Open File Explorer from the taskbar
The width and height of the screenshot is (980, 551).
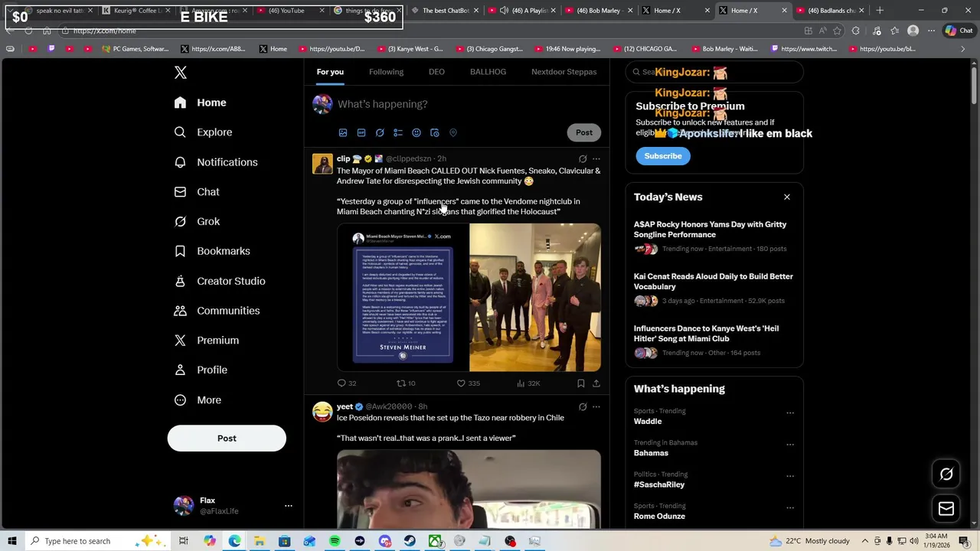(x=260, y=541)
